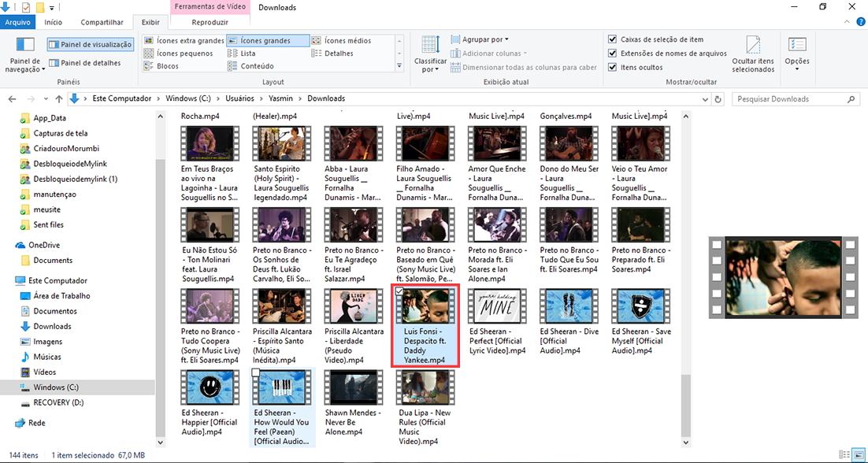
Task: Toggle Extensões de nomes de arquivos checkbox
Action: click(612, 54)
